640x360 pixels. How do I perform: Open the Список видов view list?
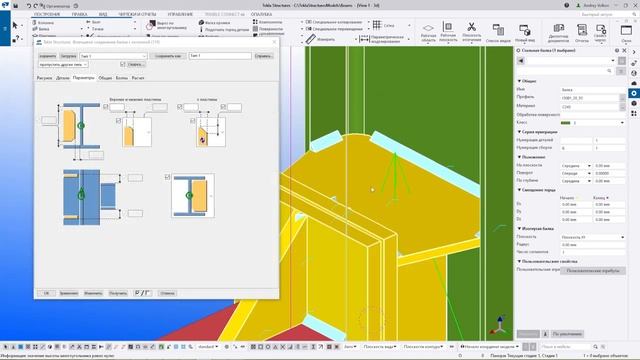pyautogui.click(x=498, y=33)
